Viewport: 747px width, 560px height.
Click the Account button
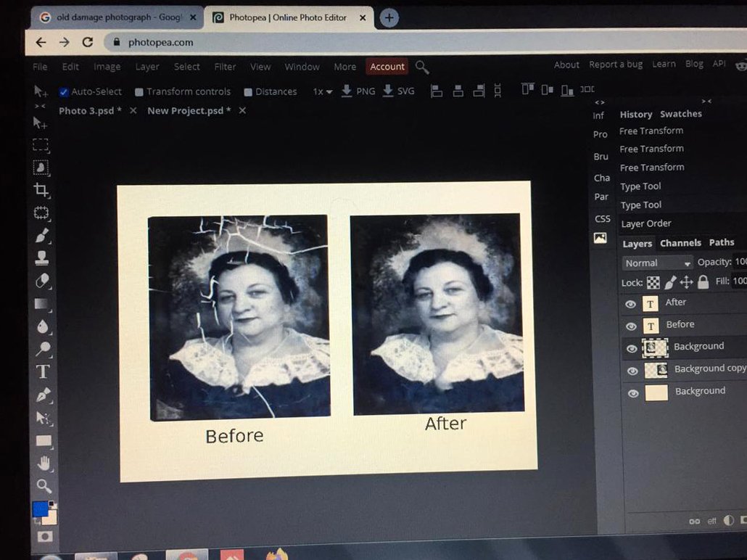pyautogui.click(x=387, y=67)
